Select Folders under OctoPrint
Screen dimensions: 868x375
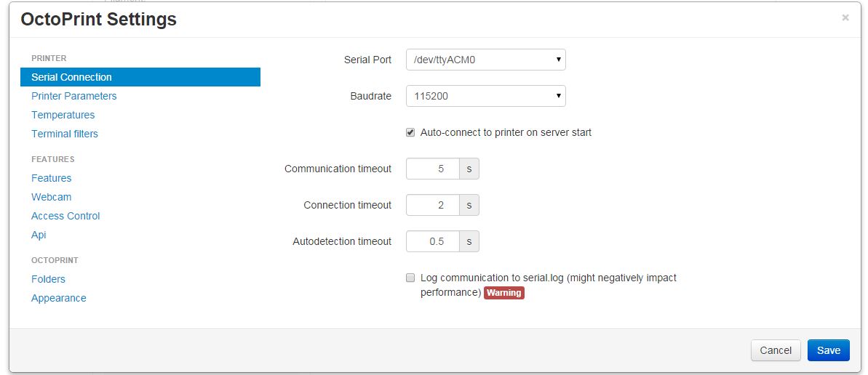(x=48, y=279)
